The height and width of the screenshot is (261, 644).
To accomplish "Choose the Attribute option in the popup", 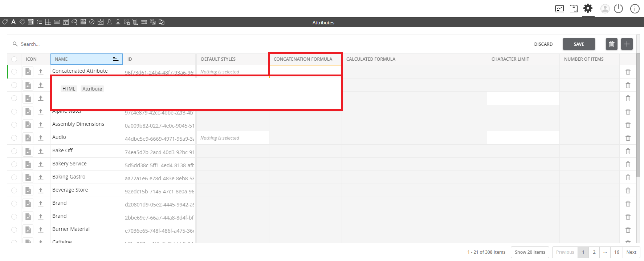I will pos(92,89).
